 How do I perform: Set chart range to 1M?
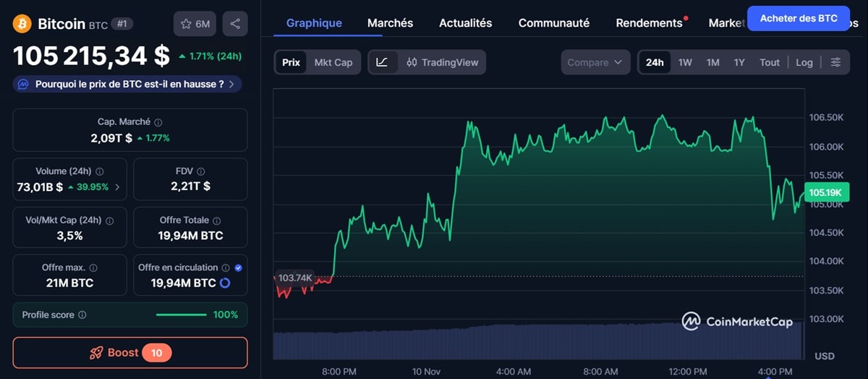click(712, 62)
